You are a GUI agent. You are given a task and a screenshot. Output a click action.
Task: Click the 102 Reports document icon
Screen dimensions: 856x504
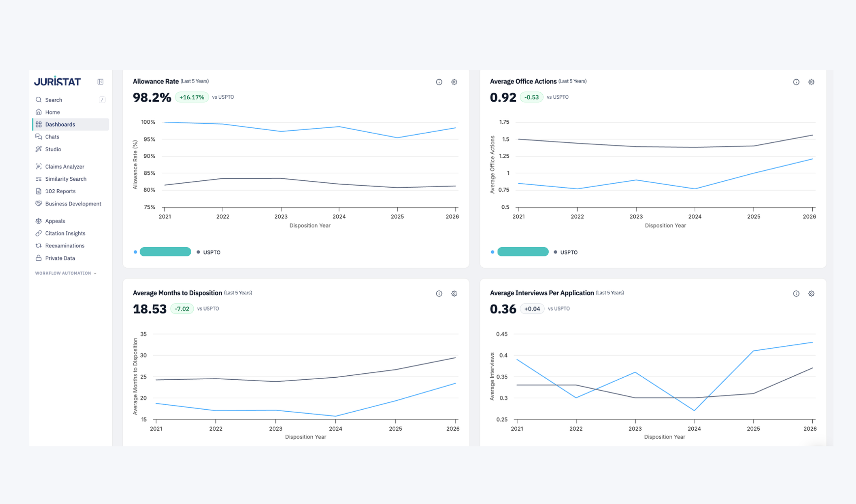coord(38,191)
